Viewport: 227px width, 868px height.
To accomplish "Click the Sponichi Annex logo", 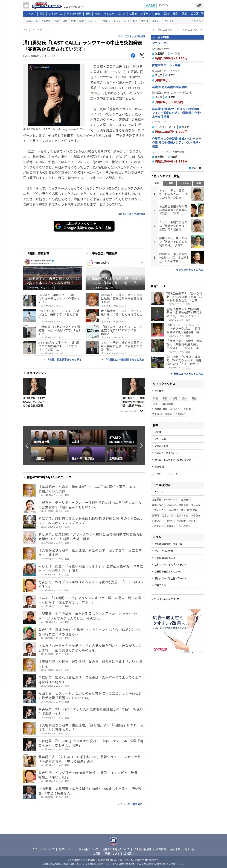I will [x=46, y=5].
